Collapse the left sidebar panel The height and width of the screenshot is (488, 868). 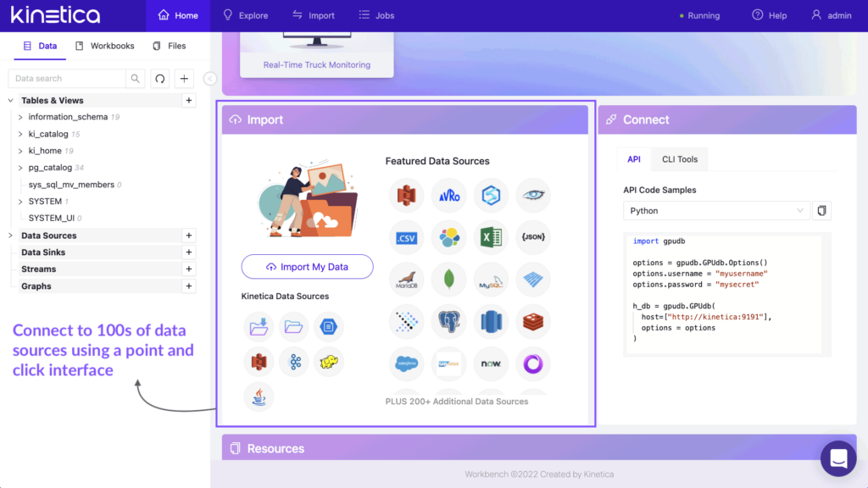point(210,79)
